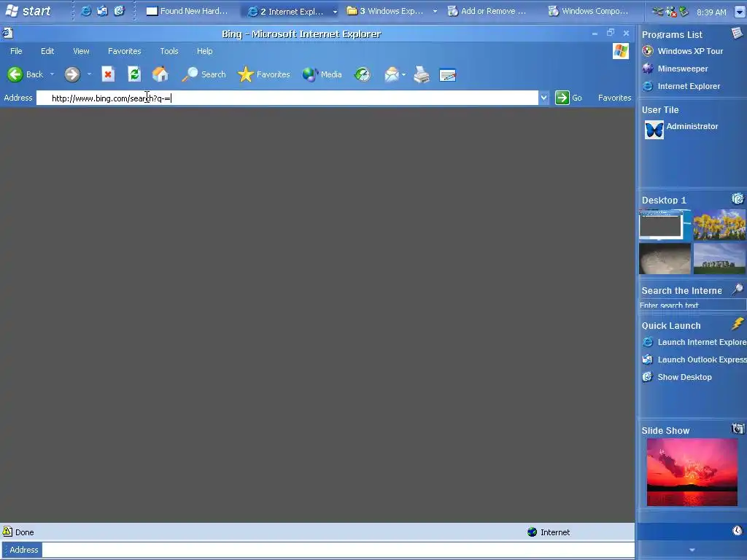Click the sidebar options arrow by the clock
Image resolution: width=747 pixels, height=560 pixels.
[x=740, y=12]
